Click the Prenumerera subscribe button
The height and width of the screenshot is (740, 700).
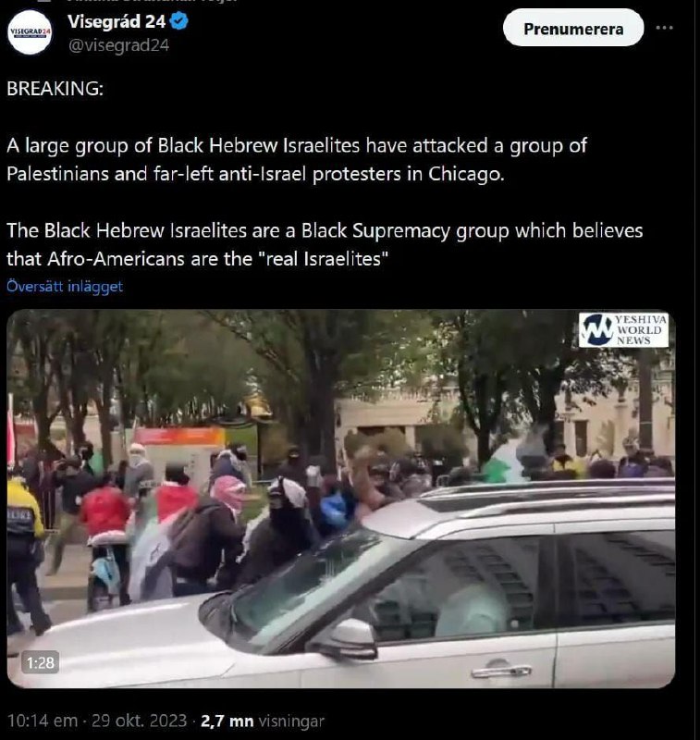[x=573, y=28]
